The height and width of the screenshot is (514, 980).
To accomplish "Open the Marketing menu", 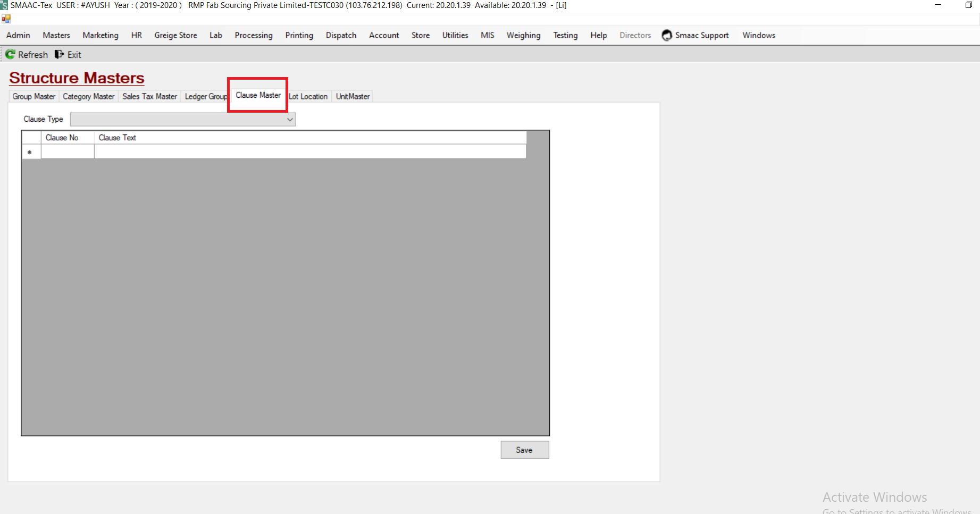I will [x=100, y=35].
